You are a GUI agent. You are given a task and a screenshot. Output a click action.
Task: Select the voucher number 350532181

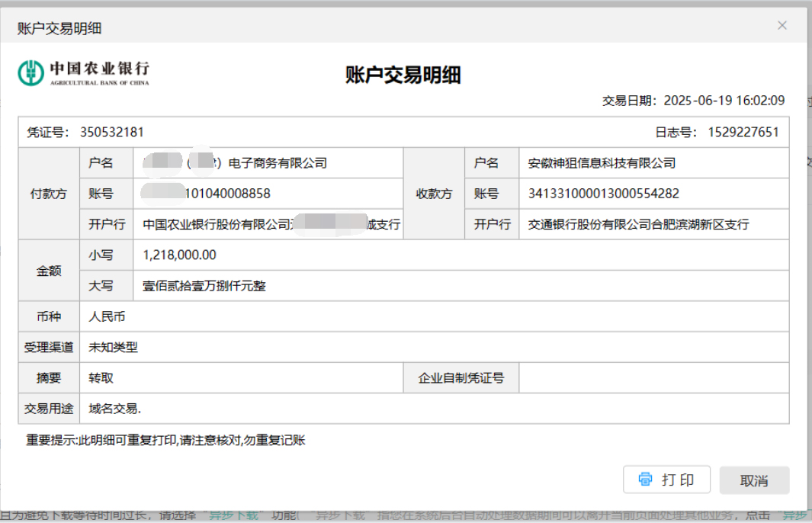111,132
